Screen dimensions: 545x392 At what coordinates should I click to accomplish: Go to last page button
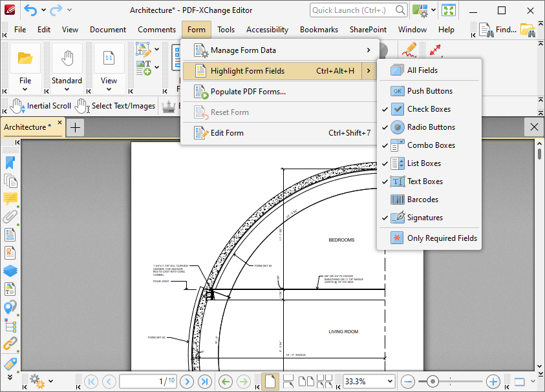coord(205,382)
